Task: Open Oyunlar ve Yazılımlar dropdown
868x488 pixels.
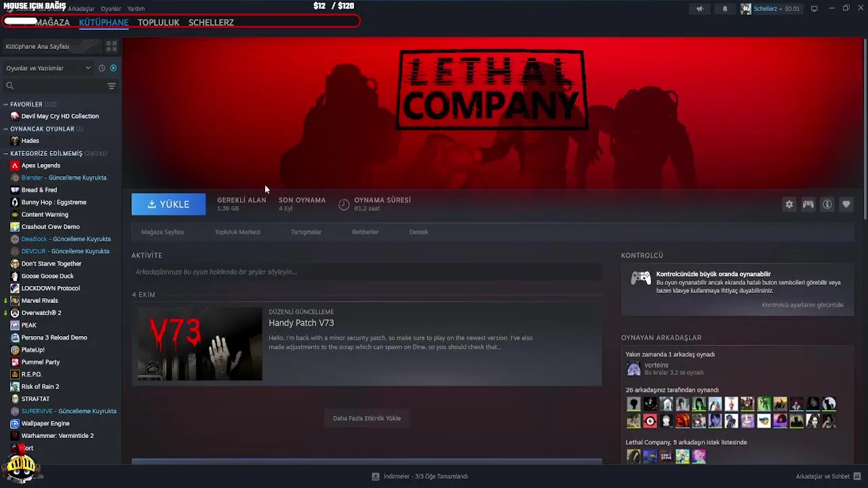Action: pyautogui.click(x=48, y=68)
